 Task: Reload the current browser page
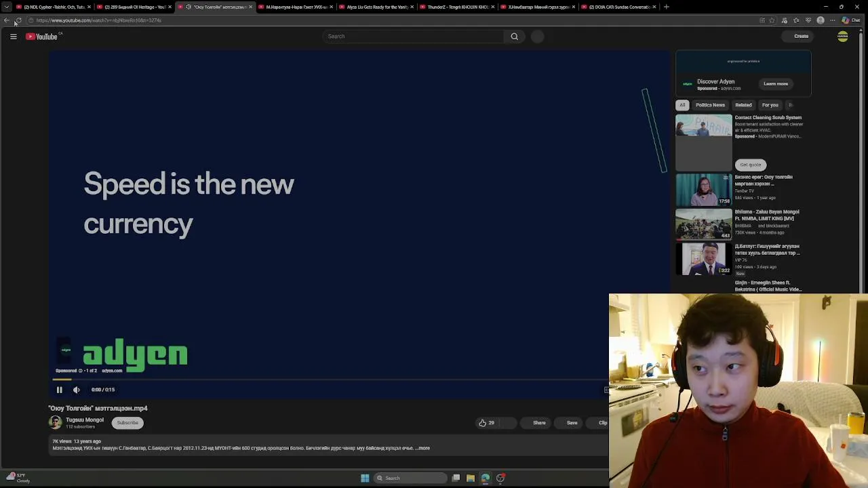pyautogui.click(x=18, y=20)
